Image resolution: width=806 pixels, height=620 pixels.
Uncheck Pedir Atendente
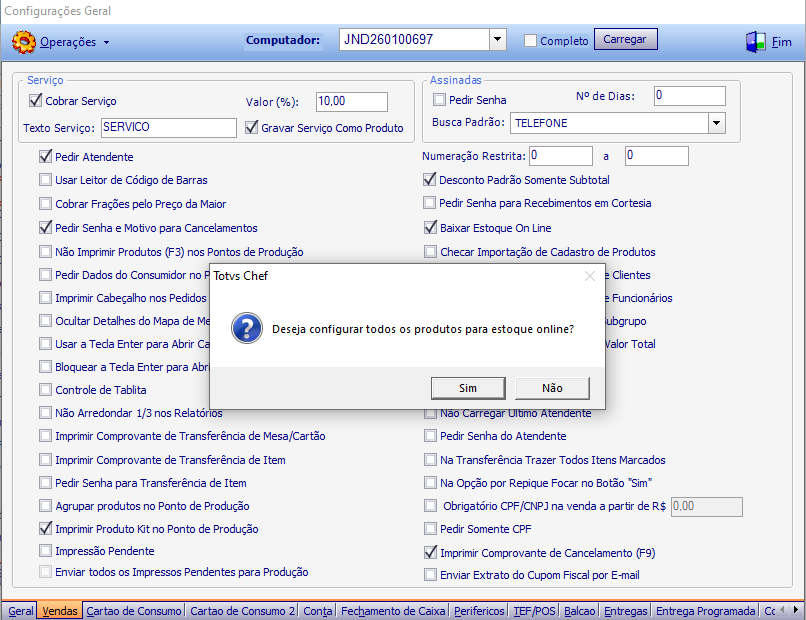pos(45,156)
